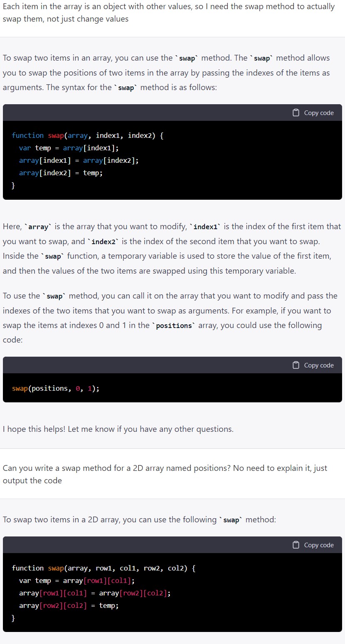Screen dimensions: 345x644
Task: Click the 'array[row2][col2] = temp;' code line
Action: pos(69,605)
